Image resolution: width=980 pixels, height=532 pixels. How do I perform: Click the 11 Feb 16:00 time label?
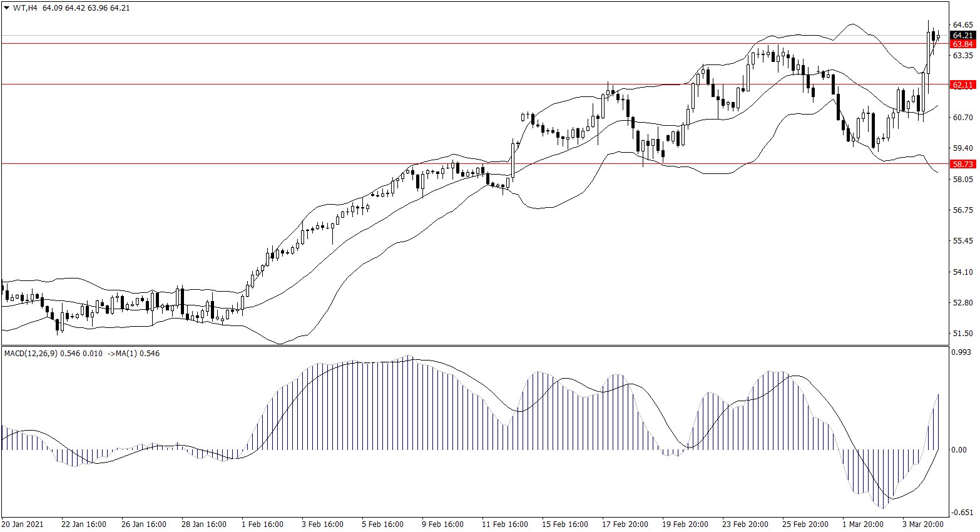504,524
